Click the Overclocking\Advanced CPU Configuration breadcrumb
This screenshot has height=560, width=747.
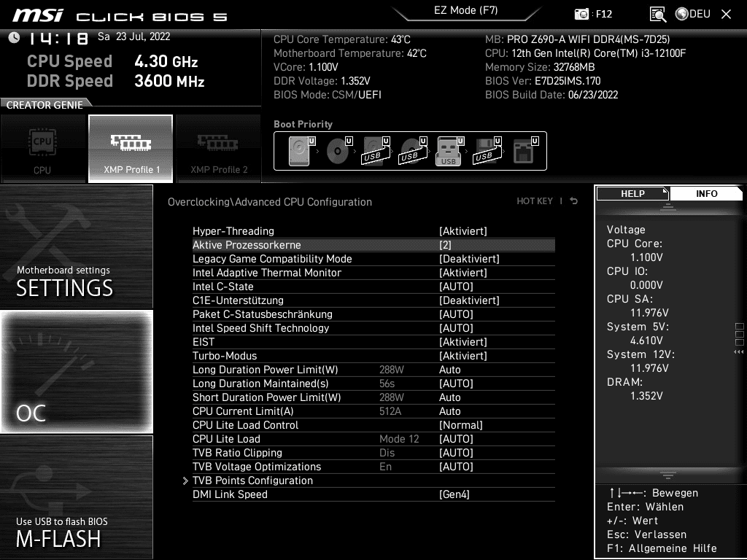pyautogui.click(x=270, y=202)
